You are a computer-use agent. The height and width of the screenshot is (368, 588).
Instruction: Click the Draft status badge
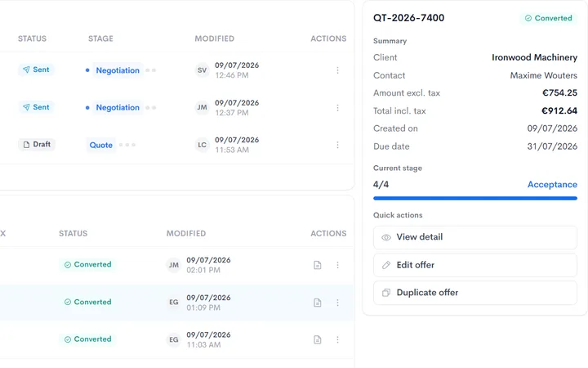click(x=37, y=144)
